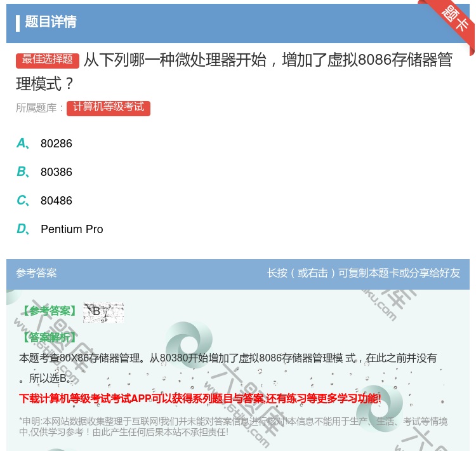Click the 题目详情 header title
This screenshot has height=451, width=476.
coord(51,22)
